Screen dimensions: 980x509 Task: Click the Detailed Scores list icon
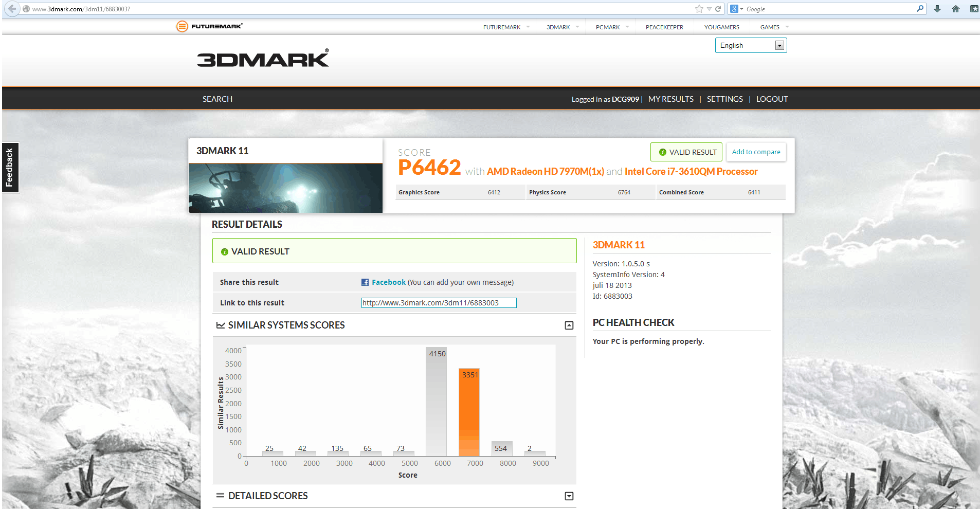tap(221, 496)
